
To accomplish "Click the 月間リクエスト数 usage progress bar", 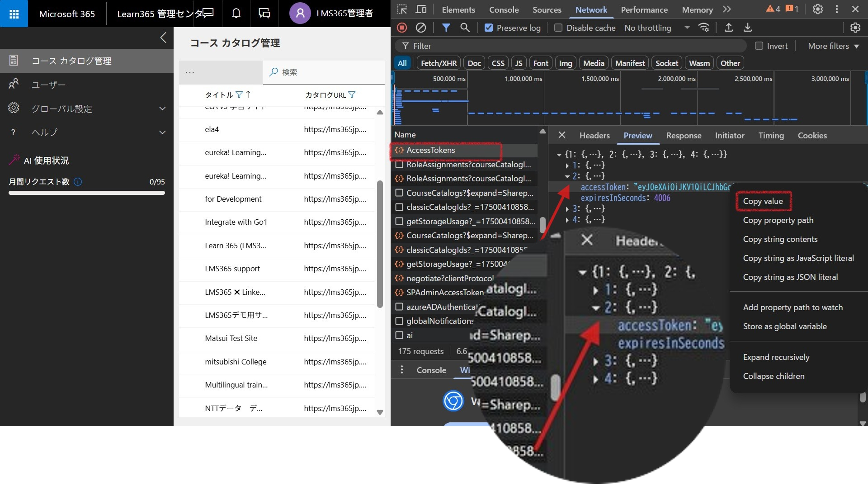I will [x=87, y=193].
